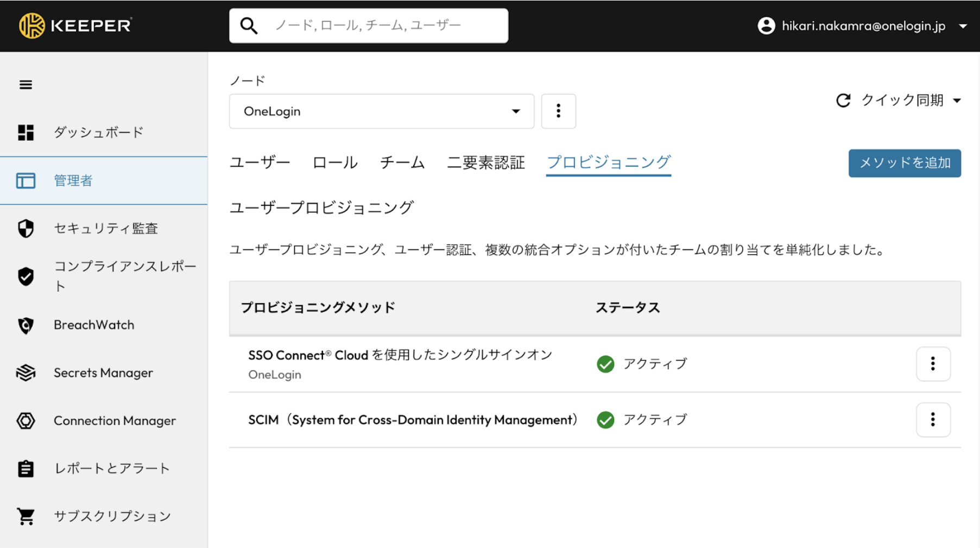Image resolution: width=980 pixels, height=548 pixels.
Task: Click the Keeper logo icon
Action: (x=31, y=26)
